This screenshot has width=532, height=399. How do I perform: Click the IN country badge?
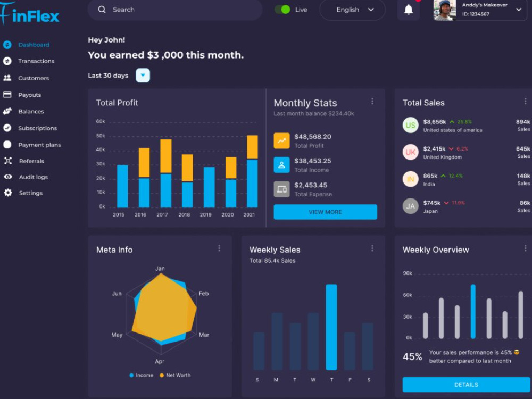click(410, 179)
